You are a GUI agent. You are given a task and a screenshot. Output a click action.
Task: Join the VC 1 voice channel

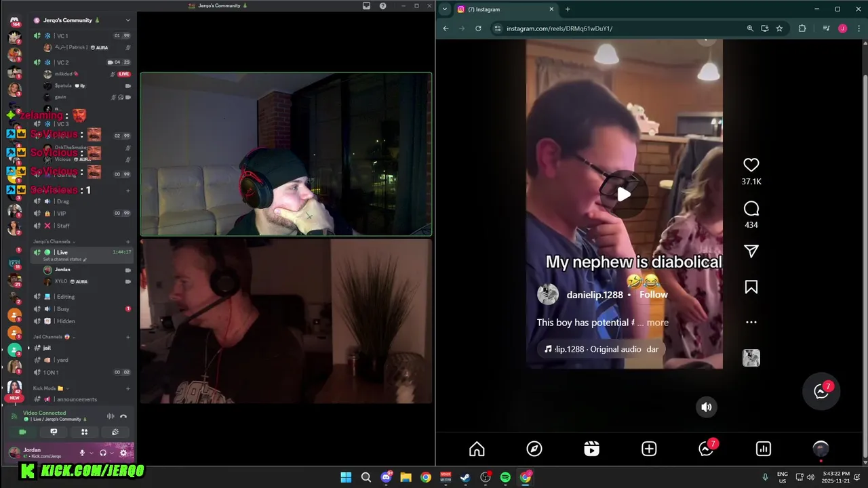click(81, 35)
